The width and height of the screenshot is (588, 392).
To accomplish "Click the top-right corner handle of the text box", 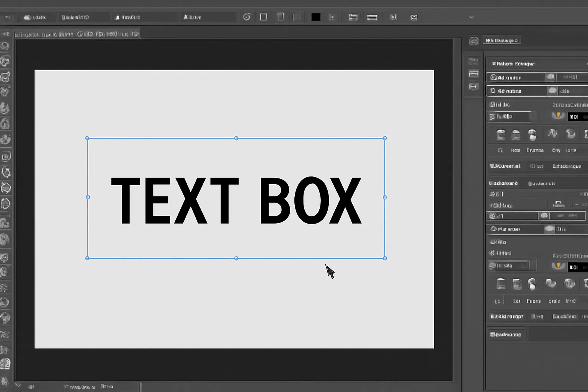I will tap(385, 138).
